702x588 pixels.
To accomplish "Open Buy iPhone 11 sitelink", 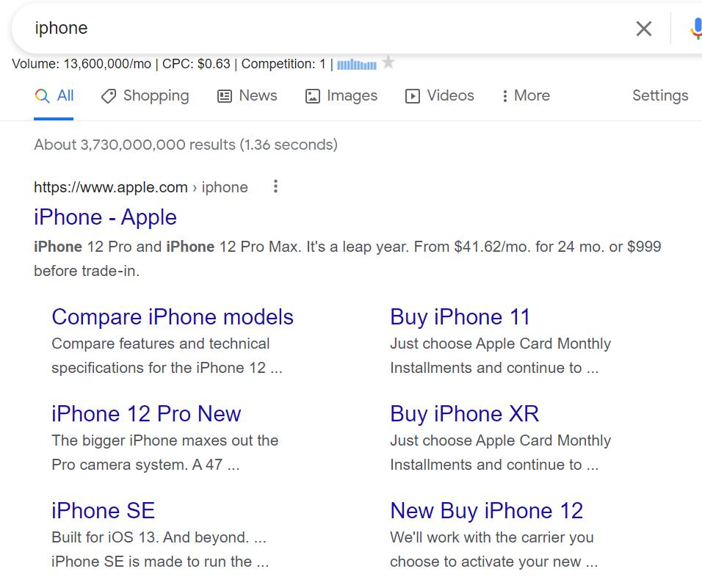I will tap(460, 317).
